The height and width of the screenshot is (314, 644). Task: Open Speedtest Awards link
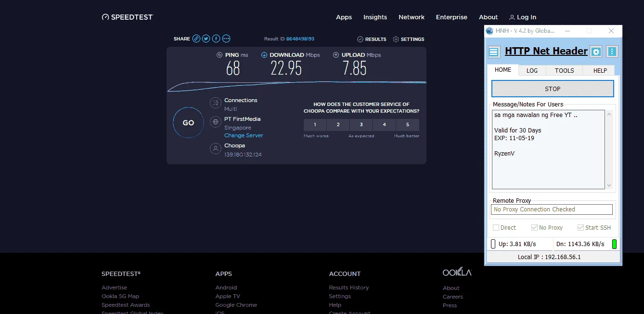pos(126,305)
